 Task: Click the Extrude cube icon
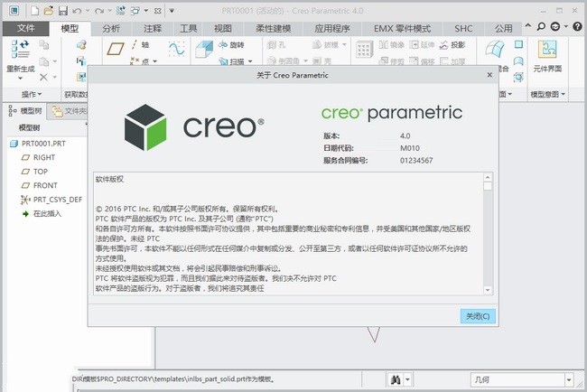(204, 49)
